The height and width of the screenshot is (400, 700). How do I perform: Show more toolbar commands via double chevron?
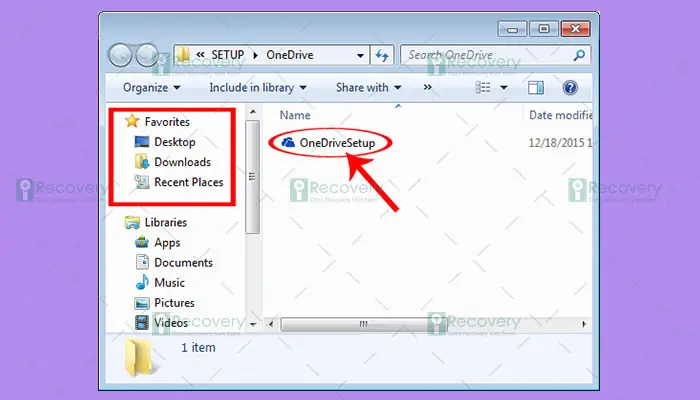[427, 88]
